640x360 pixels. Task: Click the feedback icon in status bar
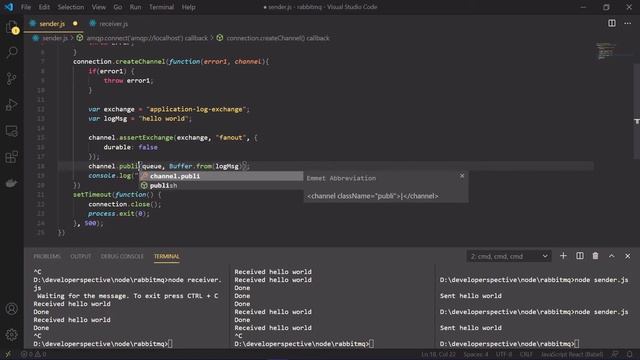click(x=615, y=354)
